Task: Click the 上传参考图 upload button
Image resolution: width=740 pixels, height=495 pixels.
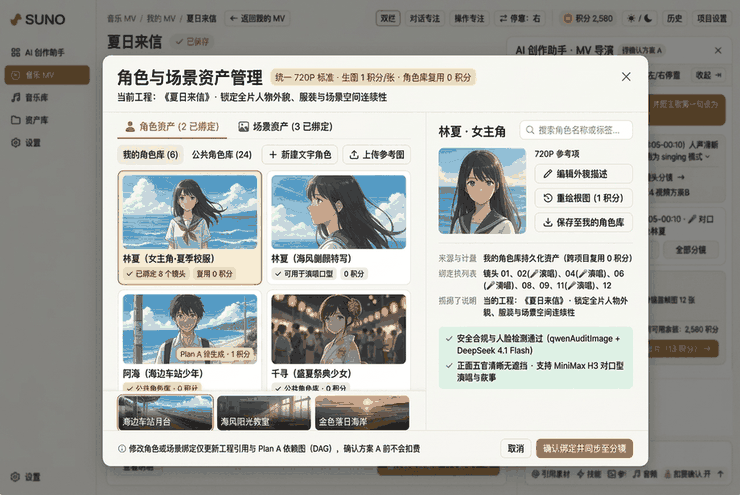Action: (x=377, y=154)
